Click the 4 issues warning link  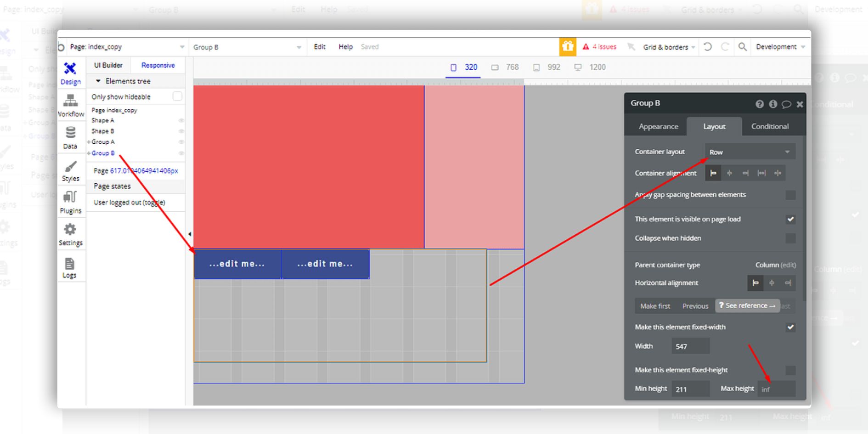click(600, 47)
